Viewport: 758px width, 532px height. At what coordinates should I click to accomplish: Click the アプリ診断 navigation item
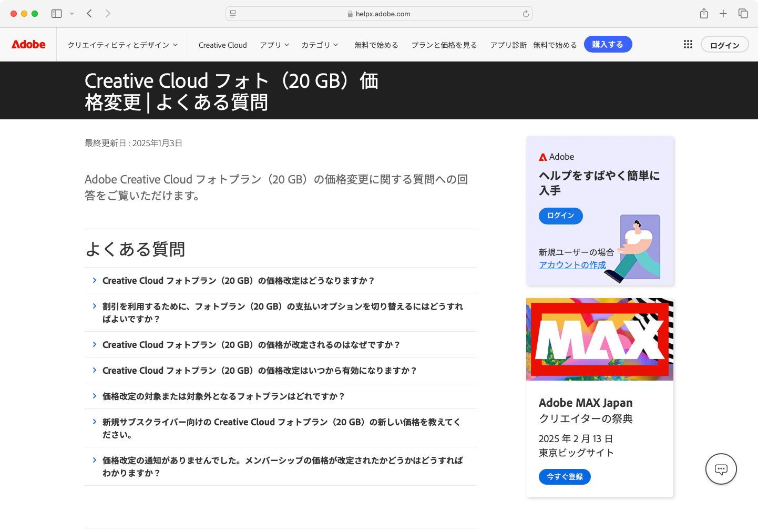(x=508, y=44)
